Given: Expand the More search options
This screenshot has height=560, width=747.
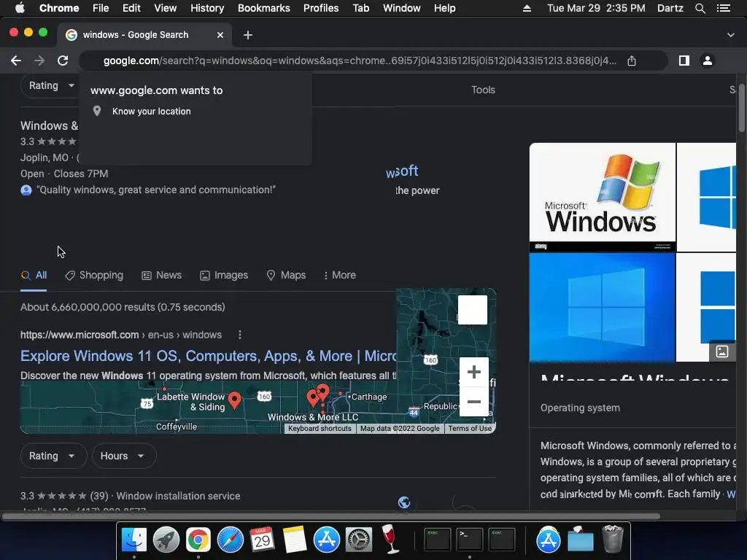Looking at the screenshot, I should coord(340,275).
